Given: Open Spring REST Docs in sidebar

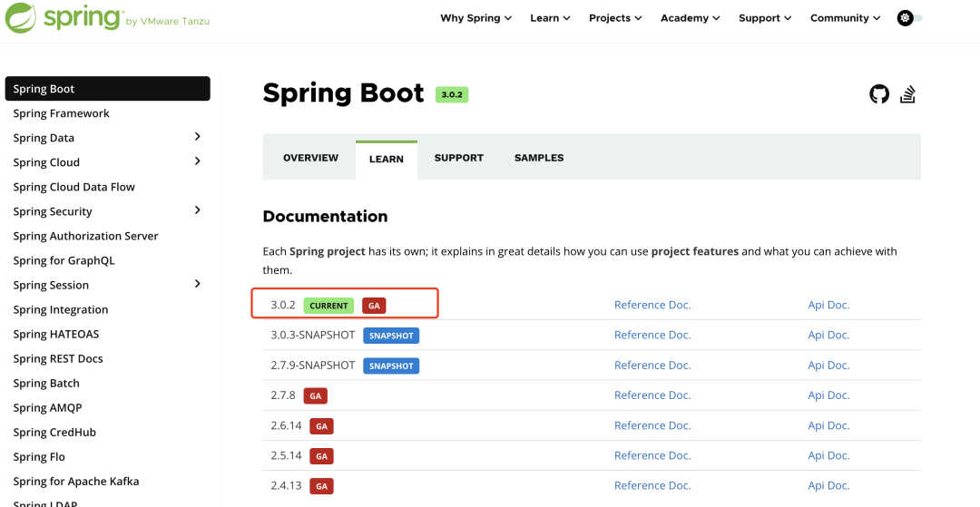Looking at the screenshot, I should [58, 358].
